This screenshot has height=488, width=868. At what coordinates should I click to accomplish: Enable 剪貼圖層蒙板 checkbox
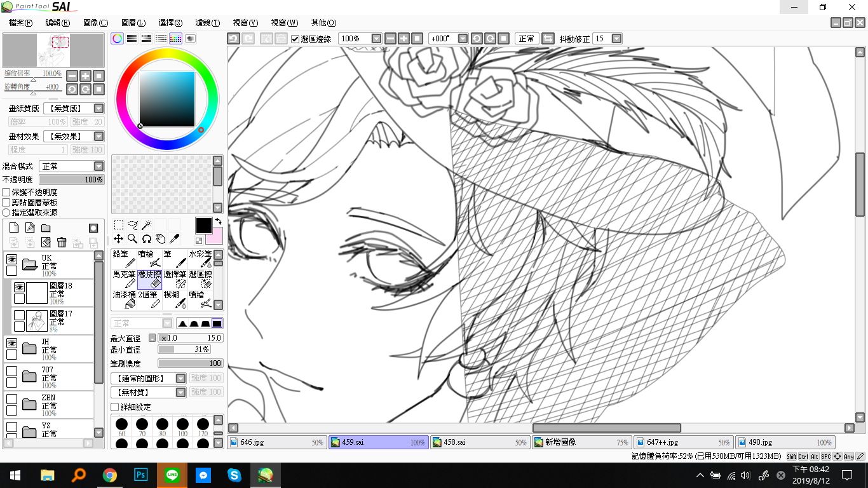[6, 202]
